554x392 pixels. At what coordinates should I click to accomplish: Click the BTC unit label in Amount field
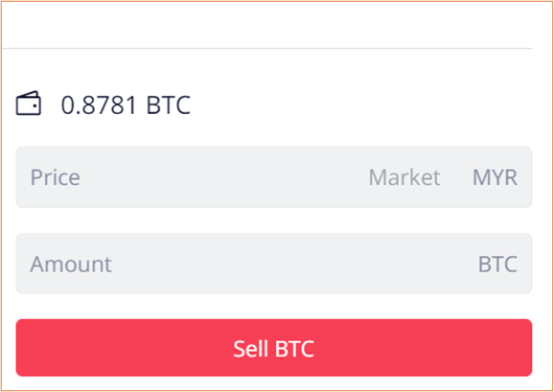tap(497, 264)
